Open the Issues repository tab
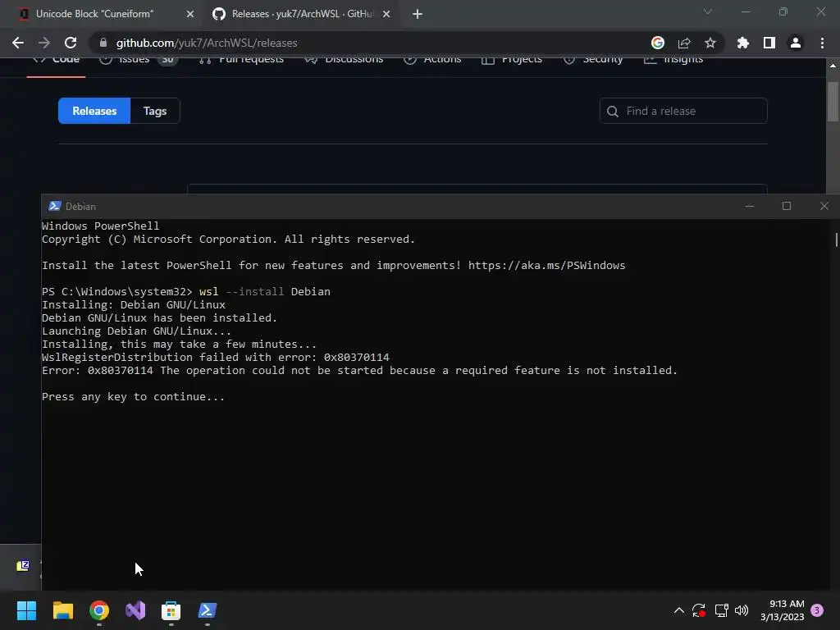840x630 pixels. tap(138, 59)
